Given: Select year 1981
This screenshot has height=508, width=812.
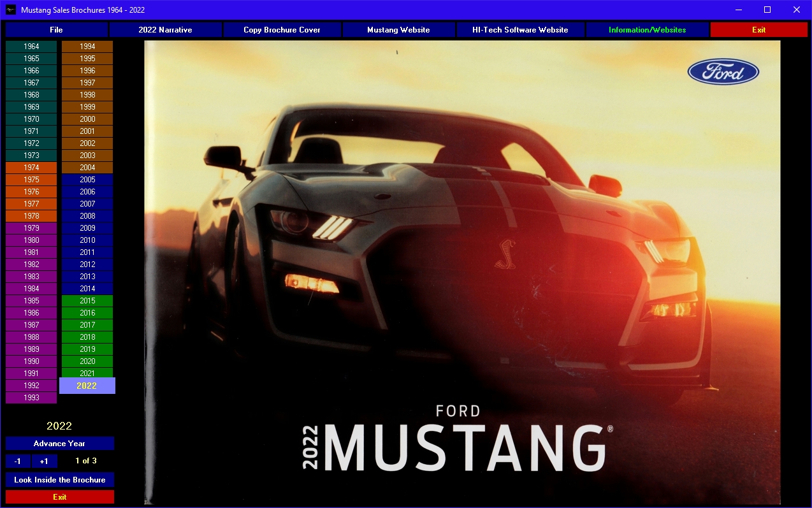Looking at the screenshot, I should pos(31,252).
